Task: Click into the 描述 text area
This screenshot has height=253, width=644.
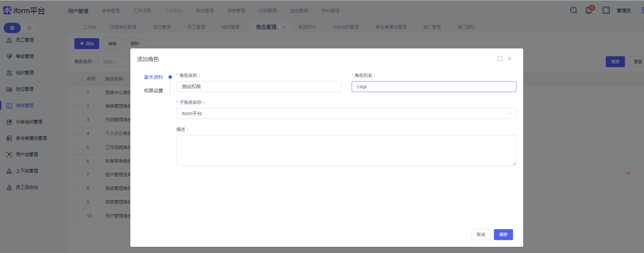Action: 346,150
